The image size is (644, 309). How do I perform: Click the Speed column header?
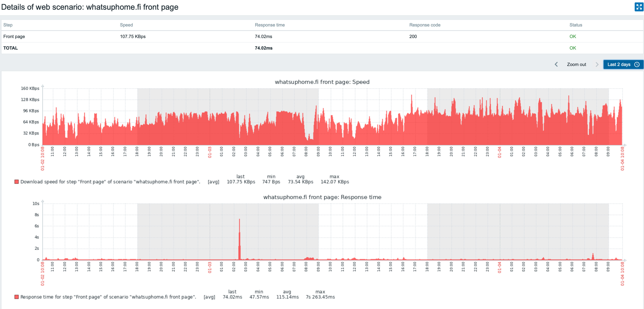(x=126, y=25)
